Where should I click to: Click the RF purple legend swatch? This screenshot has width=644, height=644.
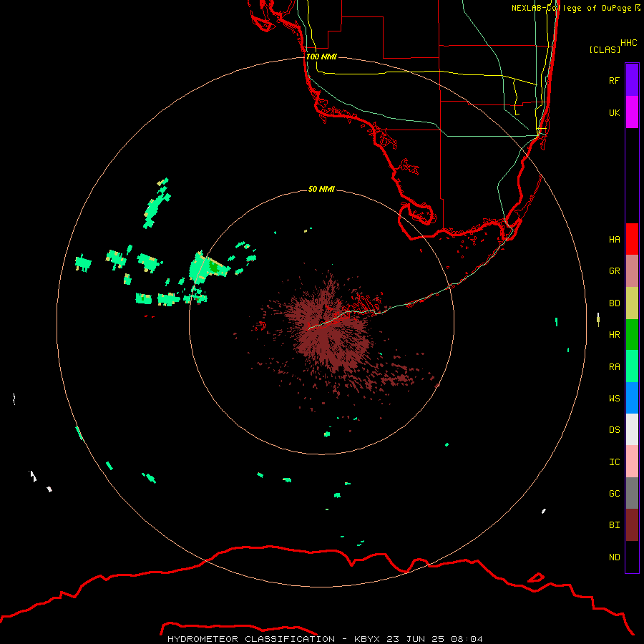tap(632, 80)
